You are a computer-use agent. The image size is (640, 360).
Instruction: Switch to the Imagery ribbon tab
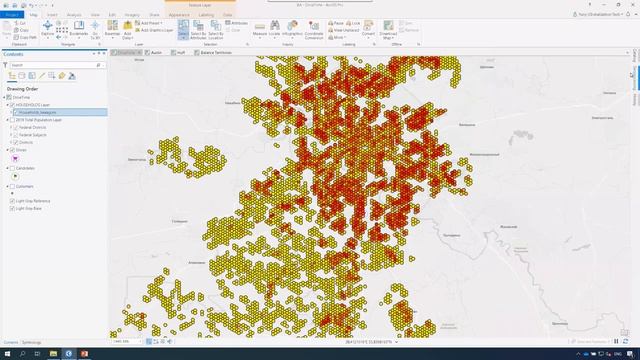coord(132,15)
